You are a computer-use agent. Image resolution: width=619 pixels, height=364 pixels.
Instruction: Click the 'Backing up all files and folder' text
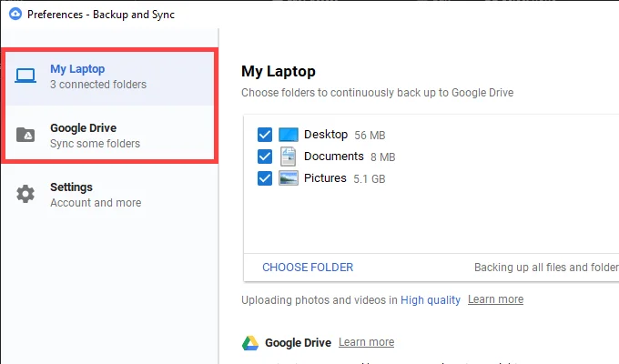click(546, 268)
